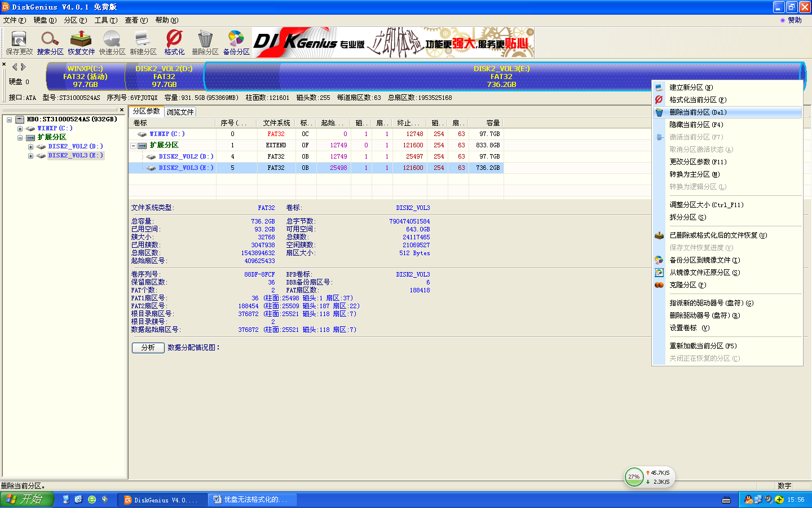Select the WINXP(C:) block in disk map

85,76
